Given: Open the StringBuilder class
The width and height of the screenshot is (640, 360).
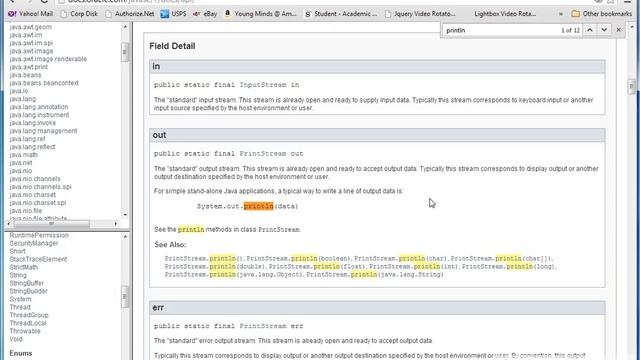Looking at the screenshot, I should pos(29,291).
